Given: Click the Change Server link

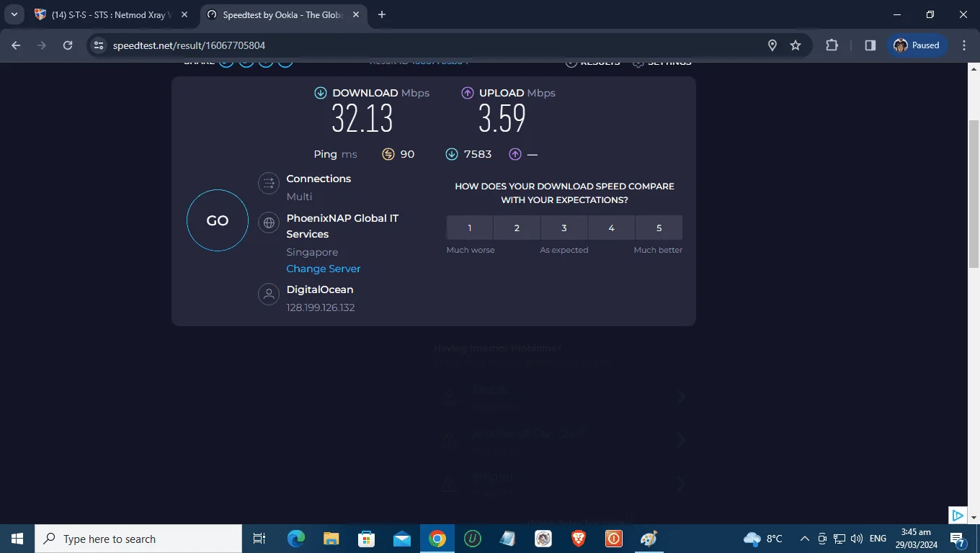Looking at the screenshot, I should (324, 269).
